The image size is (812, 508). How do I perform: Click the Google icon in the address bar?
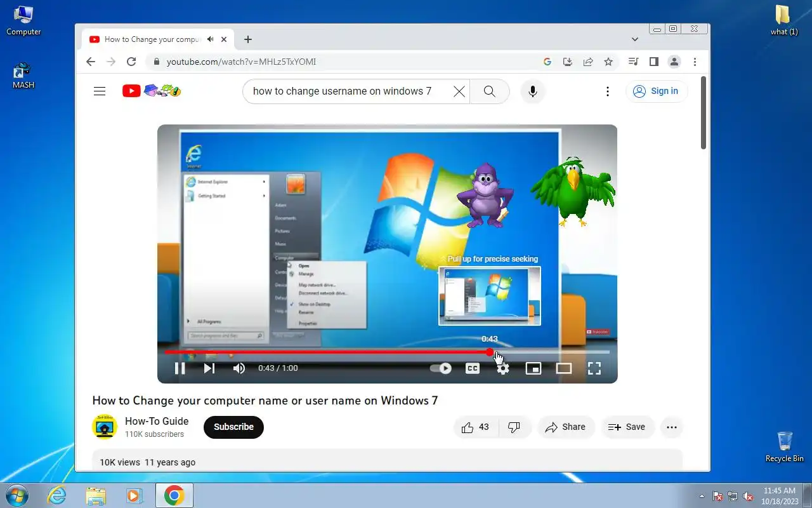coord(547,62)
